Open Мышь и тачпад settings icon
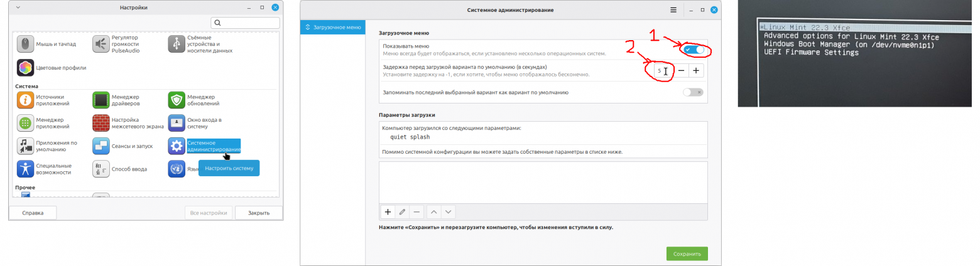 pyautogui.click(x=25, y=45)
